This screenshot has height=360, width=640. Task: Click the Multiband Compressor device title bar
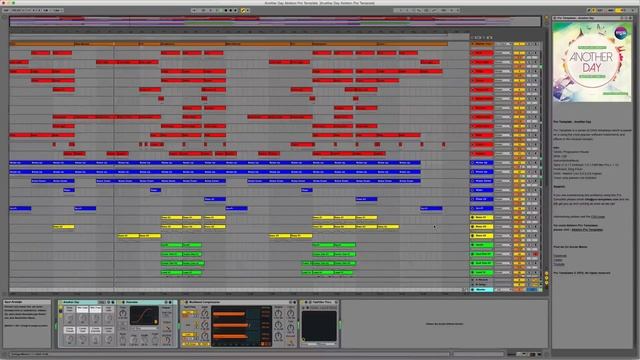239,302
